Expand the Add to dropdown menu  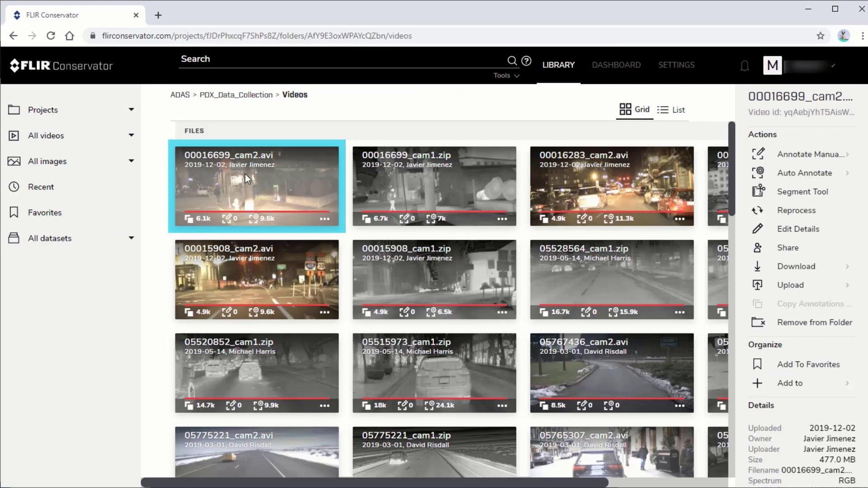pos(847,383)
